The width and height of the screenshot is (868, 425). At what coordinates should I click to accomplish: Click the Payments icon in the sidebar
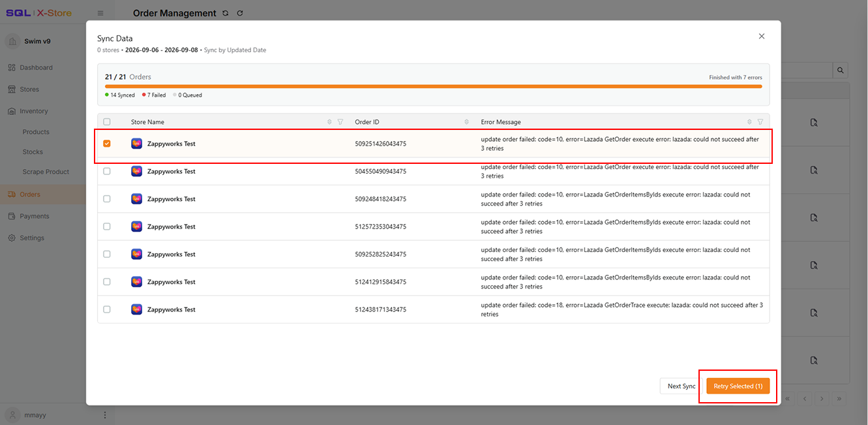pos(12,216)
